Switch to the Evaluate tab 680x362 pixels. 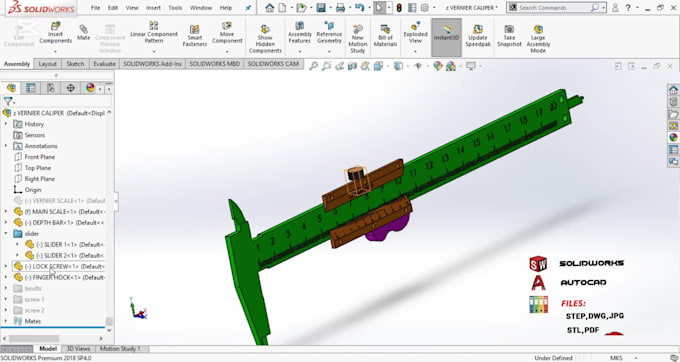coord(104,64)
